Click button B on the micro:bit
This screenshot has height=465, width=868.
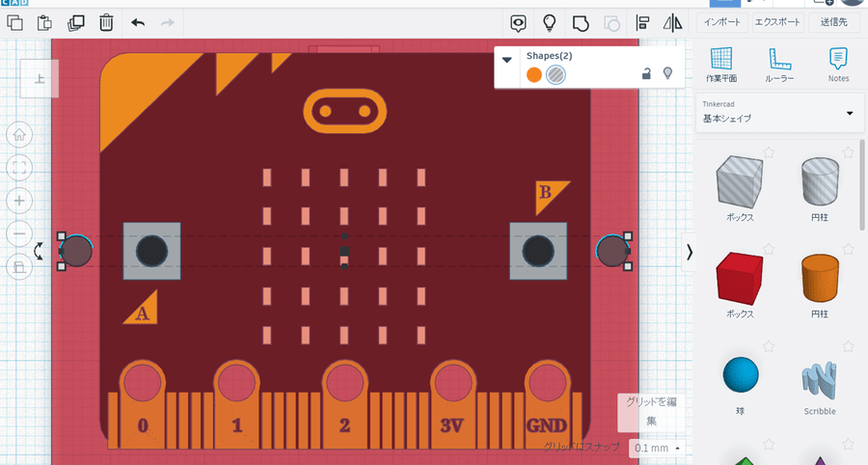tap(538, 251)
